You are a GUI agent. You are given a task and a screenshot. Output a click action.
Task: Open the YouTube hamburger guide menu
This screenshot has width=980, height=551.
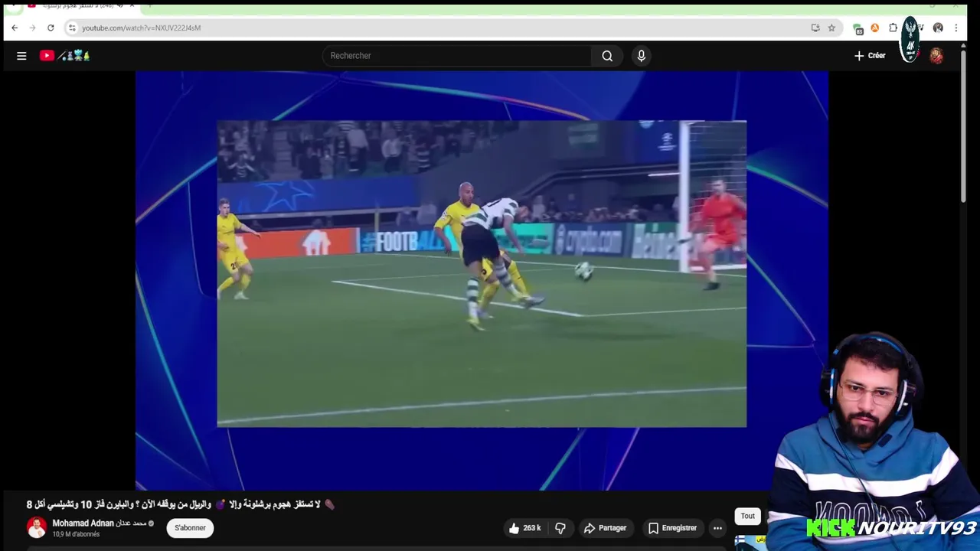coord(21,56)
